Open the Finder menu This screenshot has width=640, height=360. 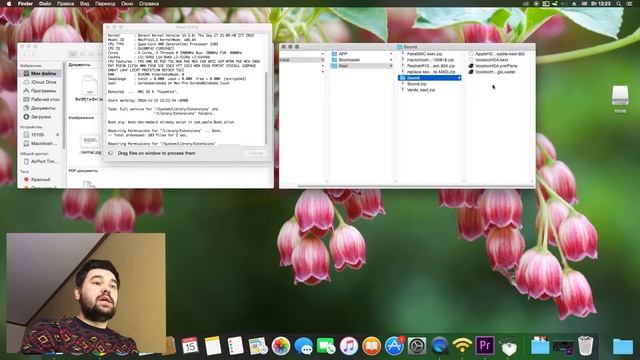tap(25, 4)
